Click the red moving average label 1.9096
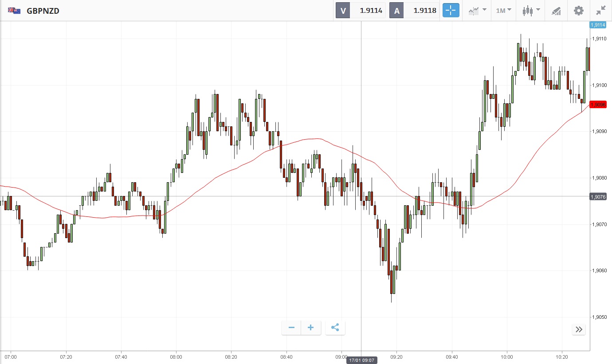This screenshot has height=364, width=612. [x=598, y=105]
